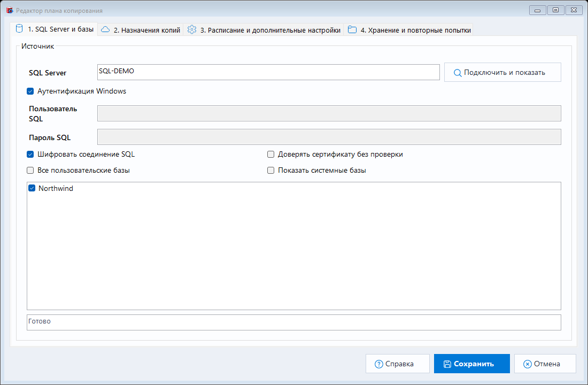588x385 pixels.
Task: Uncheck the Northwind database checkbox
Action: click(32, 188)
